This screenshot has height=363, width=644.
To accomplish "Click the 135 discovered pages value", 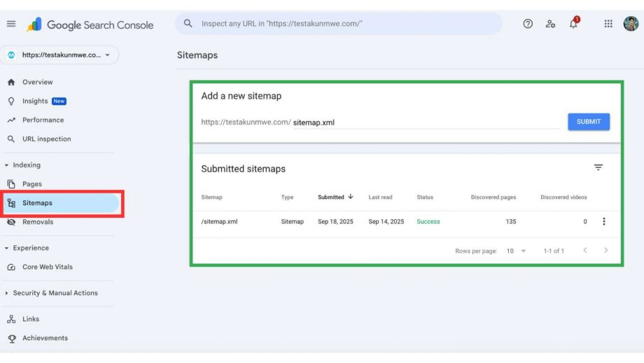I will tap(511, 221).
